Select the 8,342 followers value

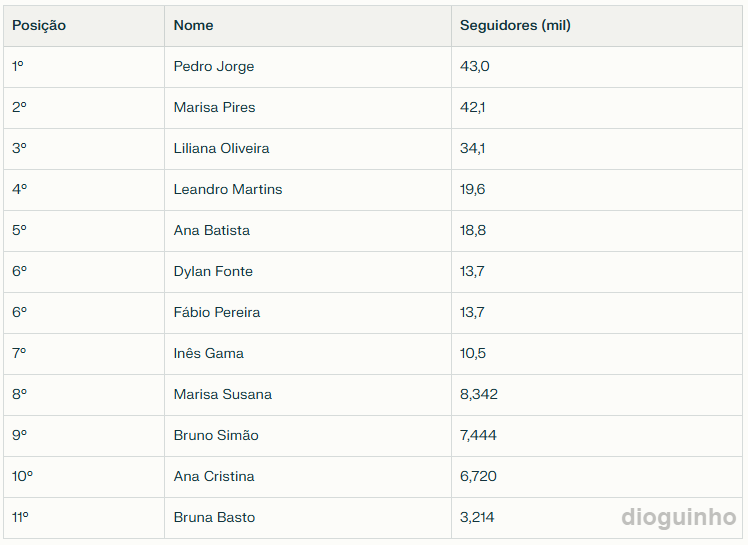click(x=479, y=394)
